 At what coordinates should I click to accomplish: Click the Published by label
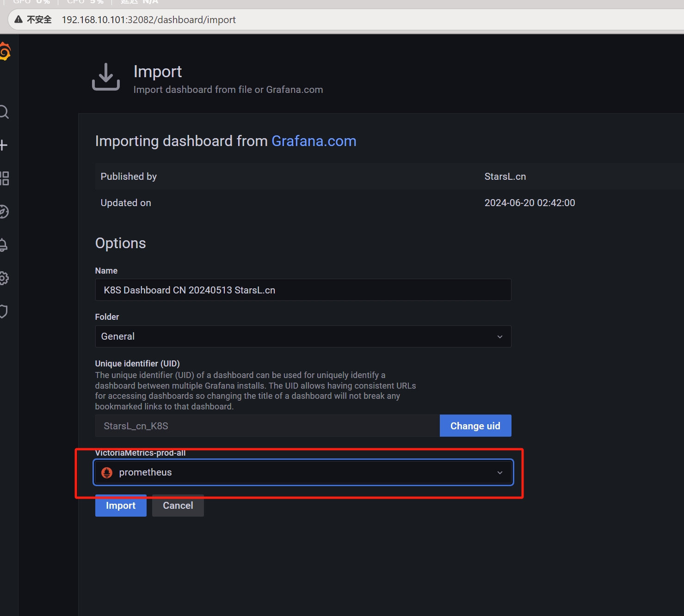pos(129,177)
